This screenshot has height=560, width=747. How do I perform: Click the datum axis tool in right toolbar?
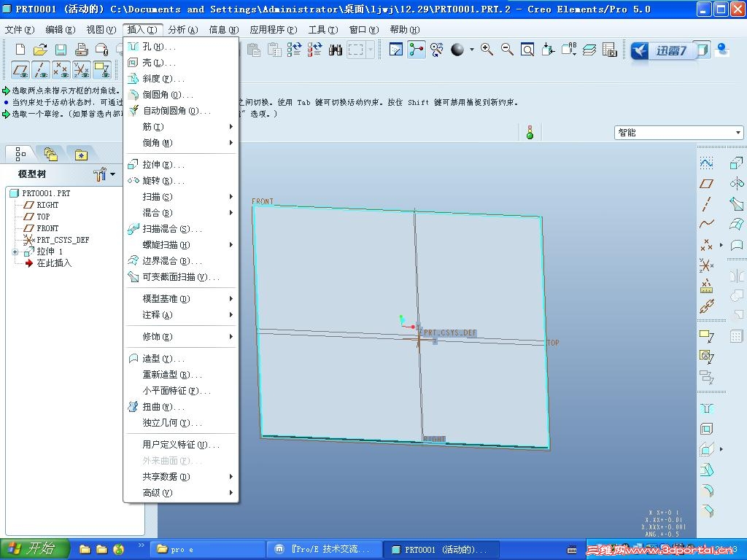[706, 204]
